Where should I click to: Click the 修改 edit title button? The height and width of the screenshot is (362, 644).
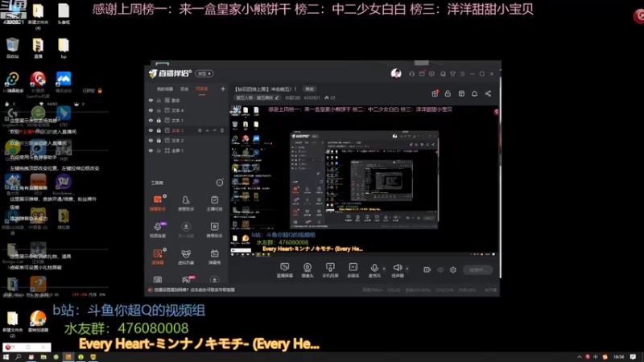(309, 89)
